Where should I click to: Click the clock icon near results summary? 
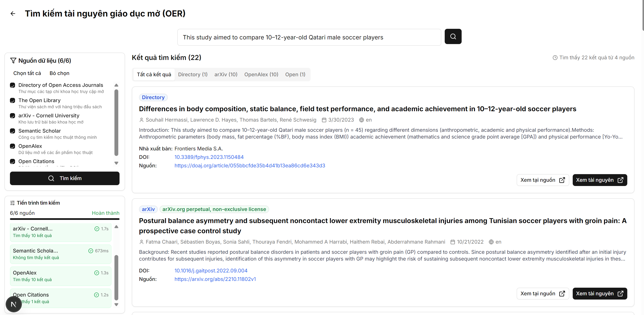pos(555,58)
